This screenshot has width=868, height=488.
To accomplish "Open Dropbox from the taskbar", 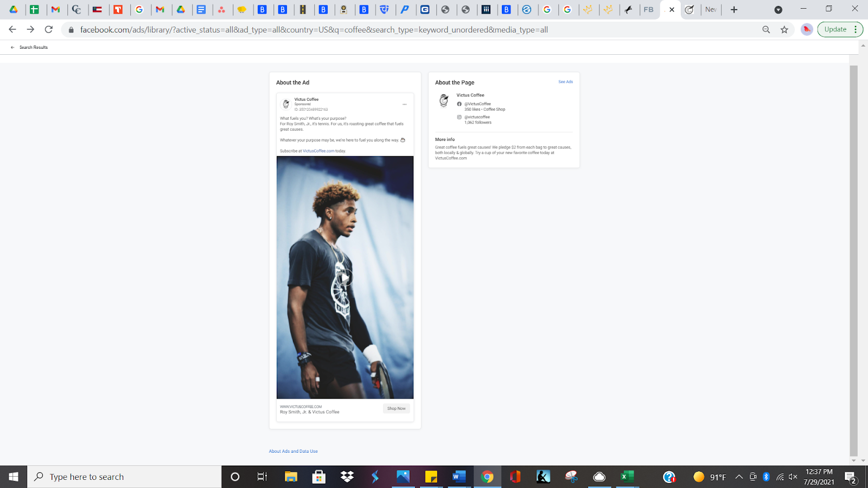I will 347,477.
